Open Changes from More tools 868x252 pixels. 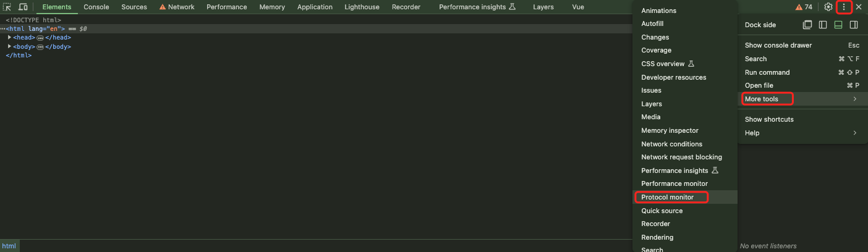coord(685,37)
